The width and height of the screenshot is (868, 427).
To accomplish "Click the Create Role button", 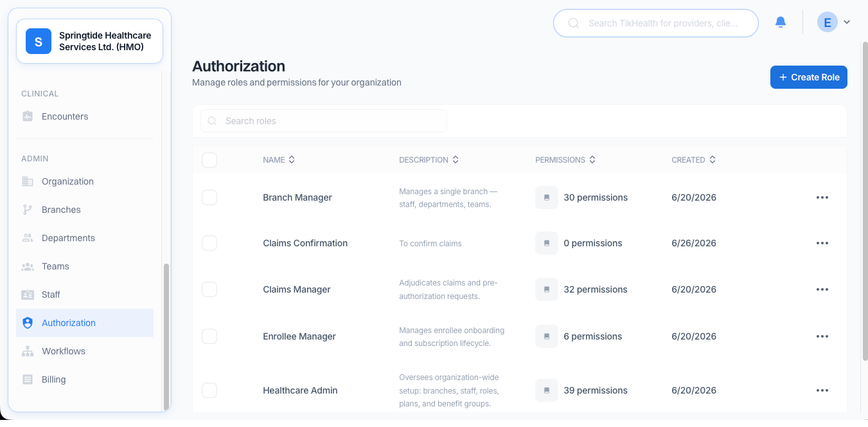I will [809, 77].
